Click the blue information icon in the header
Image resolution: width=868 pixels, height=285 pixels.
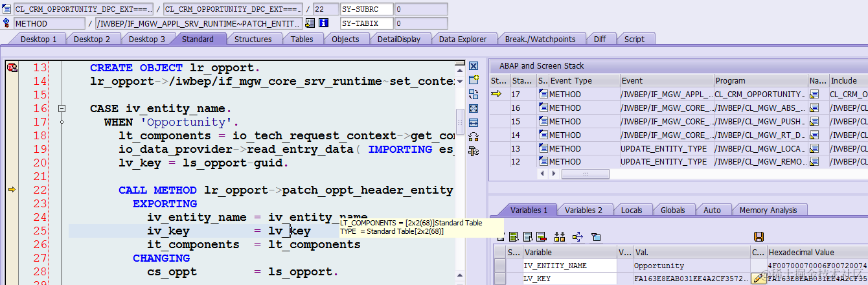(324, 23)
